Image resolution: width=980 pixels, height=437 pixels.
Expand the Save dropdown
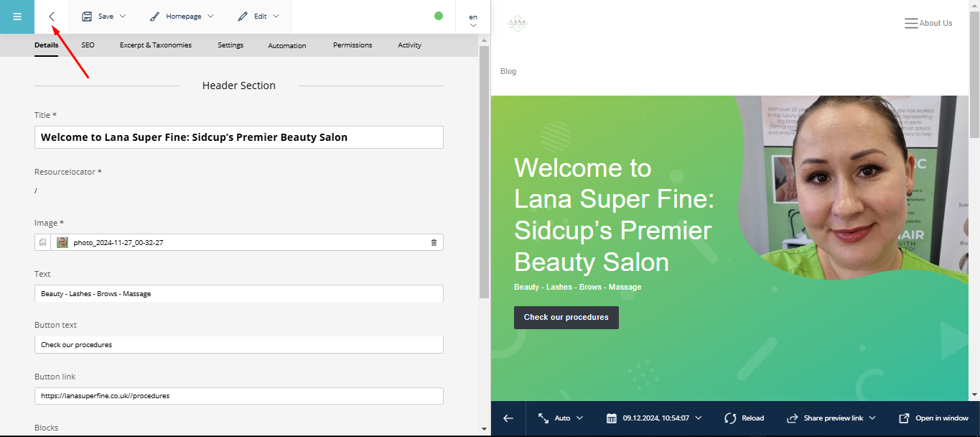(x=104, y=17)
